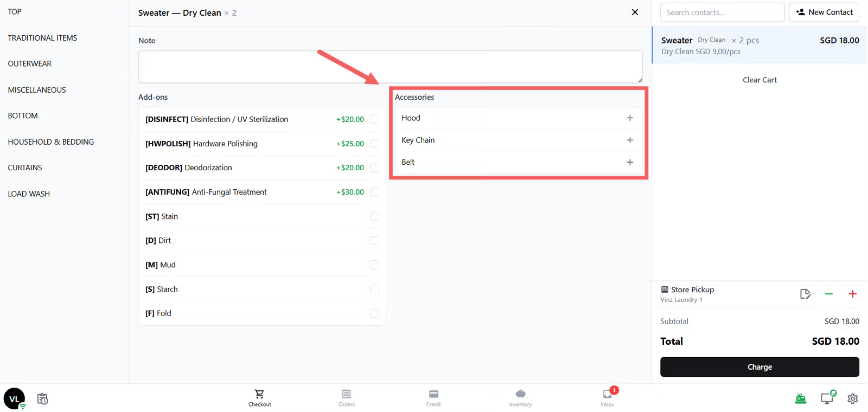This screenshot has width=868, height=412.
Task: Enable the Starch add-on checkbox
Action: (x=374, y=289)
